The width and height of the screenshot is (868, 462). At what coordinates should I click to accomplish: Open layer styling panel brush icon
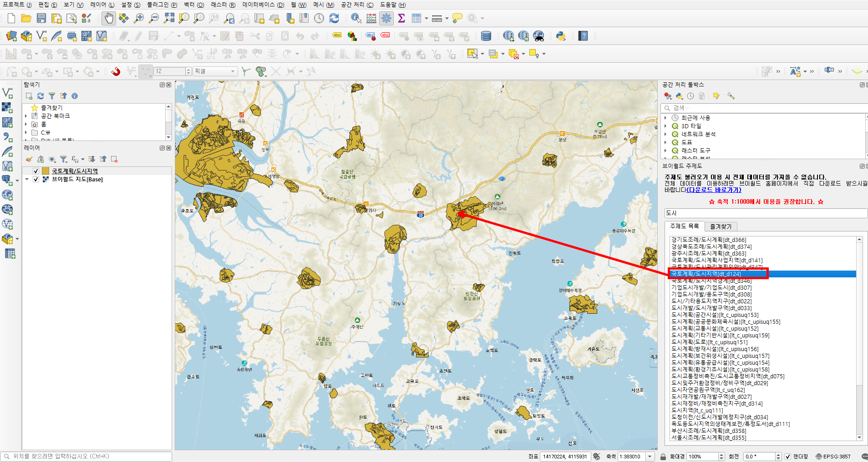(x=29, y=159)
